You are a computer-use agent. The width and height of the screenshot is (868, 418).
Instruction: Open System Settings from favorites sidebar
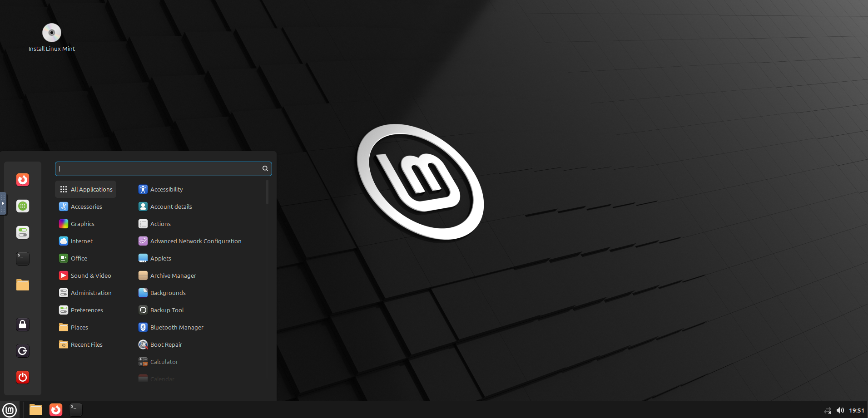23,232
